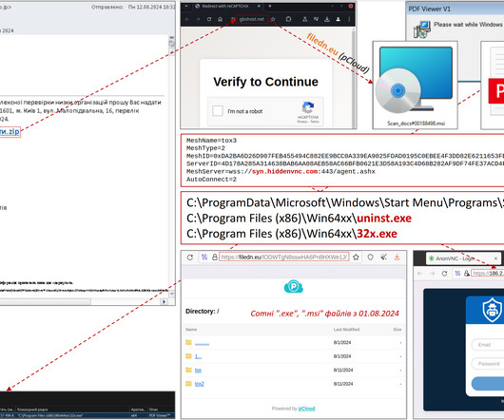
Task: Click Forward in the AnonVNC browser
Action: pyautogui.click(x=432, y=274)
